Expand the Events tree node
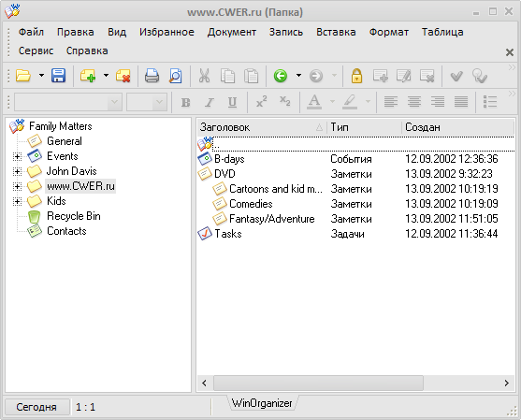 (17, 156)
